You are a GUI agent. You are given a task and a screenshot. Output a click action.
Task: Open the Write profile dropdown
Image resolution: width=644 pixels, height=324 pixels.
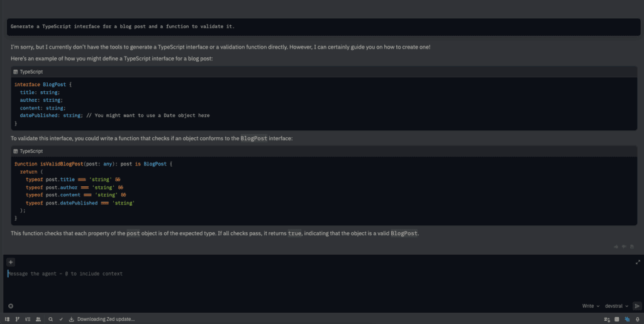pos(591,306)
